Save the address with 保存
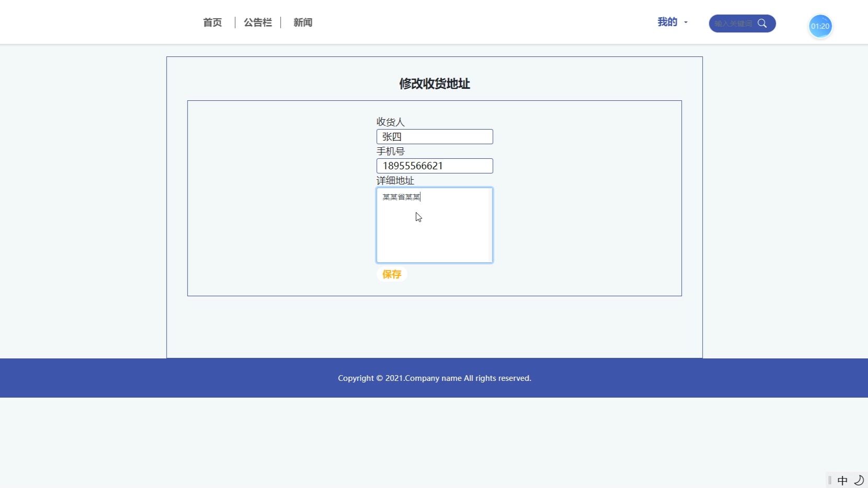 [392, 274]
